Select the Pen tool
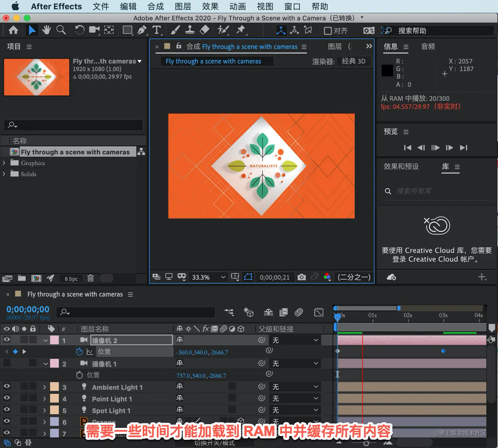Screen dimensions: 498x448 pyautogui.click(x=142, y=30)
